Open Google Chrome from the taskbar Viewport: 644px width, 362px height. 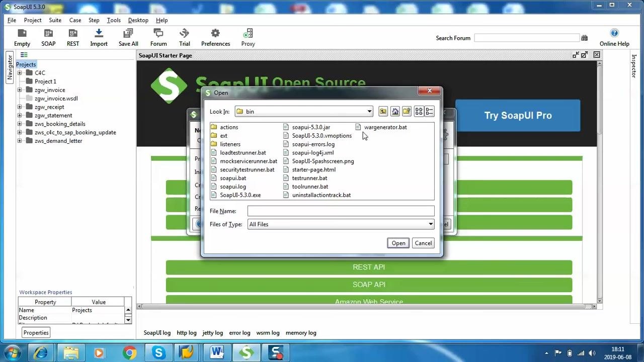[129, 353]
